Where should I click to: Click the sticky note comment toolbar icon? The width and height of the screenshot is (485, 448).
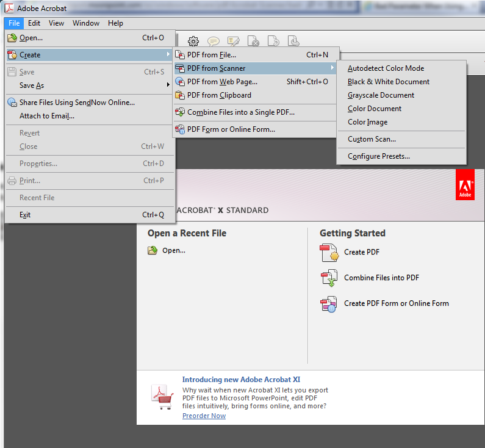214,41
